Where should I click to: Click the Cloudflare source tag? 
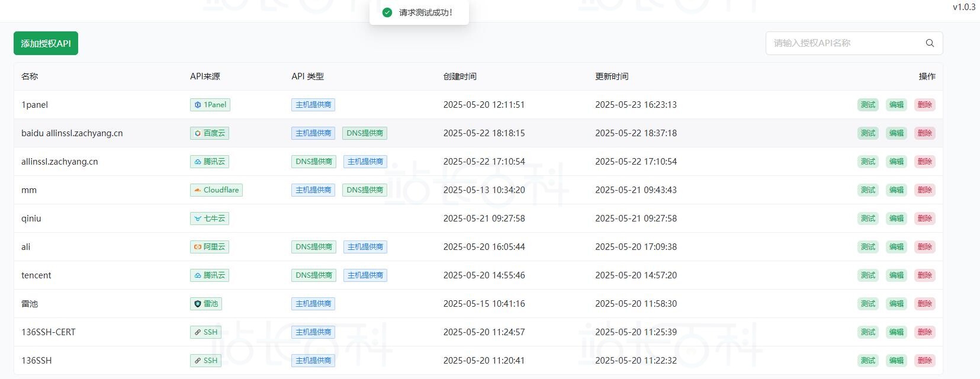(x=216, y=190)
